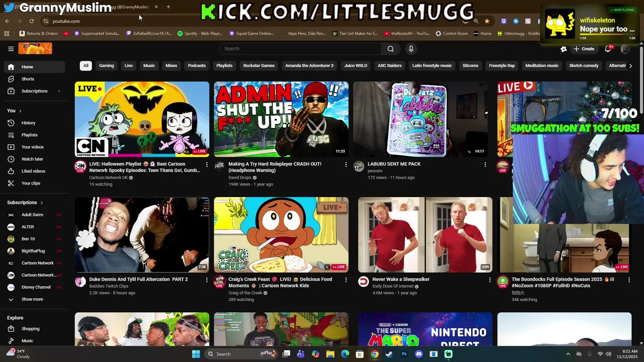Open Liked videos in the sidebar
This screenshot has width=644, height=362.
pos(34,171)
